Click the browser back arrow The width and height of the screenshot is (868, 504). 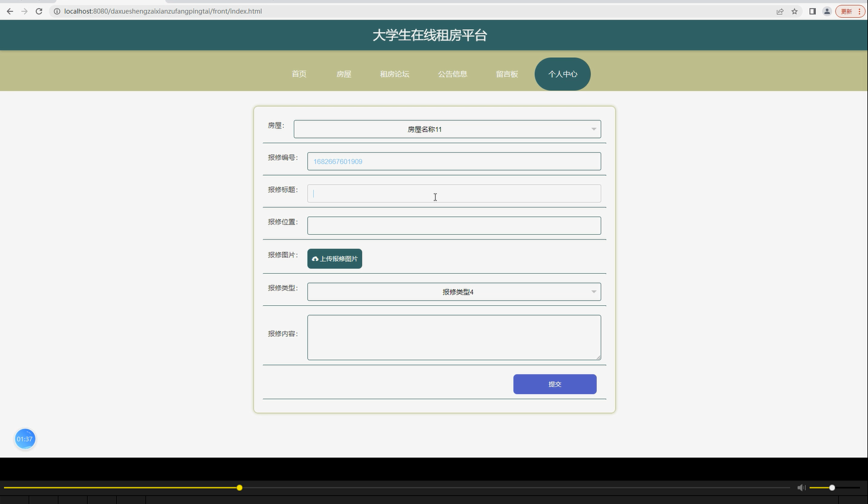pos(9,11)
